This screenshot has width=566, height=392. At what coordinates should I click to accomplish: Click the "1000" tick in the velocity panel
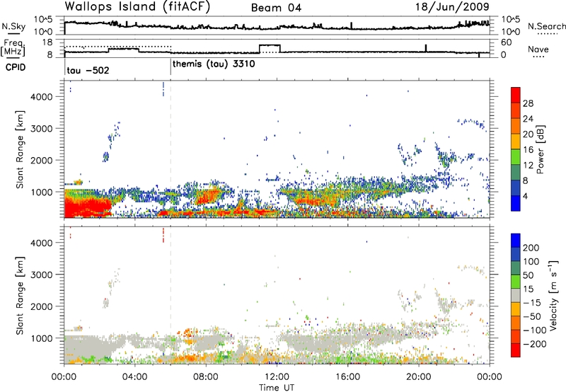point(42,338)
